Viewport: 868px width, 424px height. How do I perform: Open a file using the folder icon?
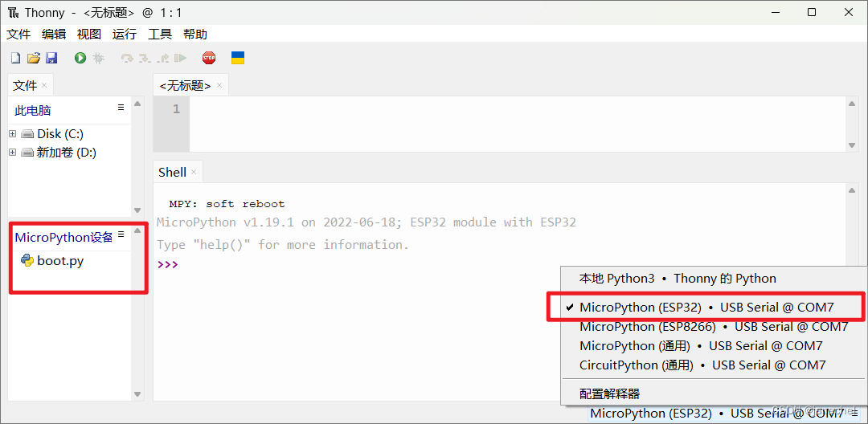coord(34,58)
